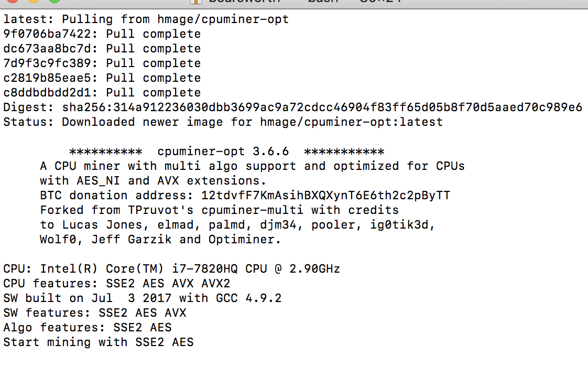This screenshot has width=588, height=366.
Task: Click the 'Status: Downloaded newer image' line
Action: pos(223,122)
